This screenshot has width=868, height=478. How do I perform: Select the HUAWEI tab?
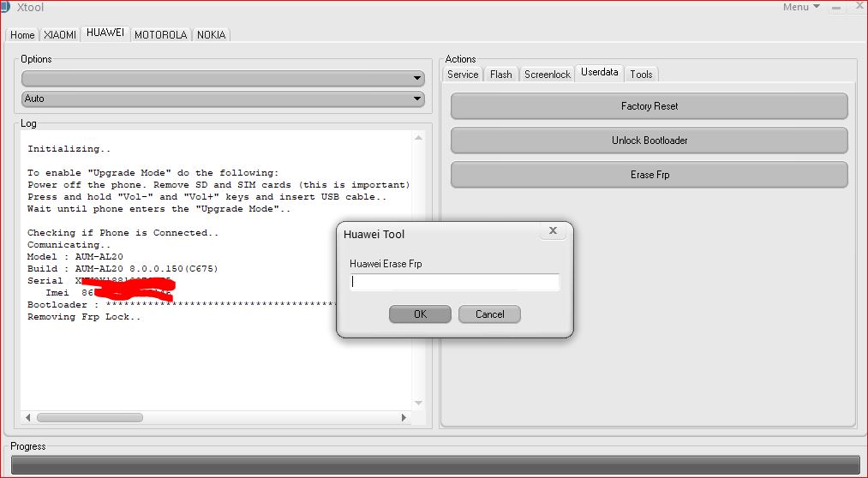click(x=105, y=33)
